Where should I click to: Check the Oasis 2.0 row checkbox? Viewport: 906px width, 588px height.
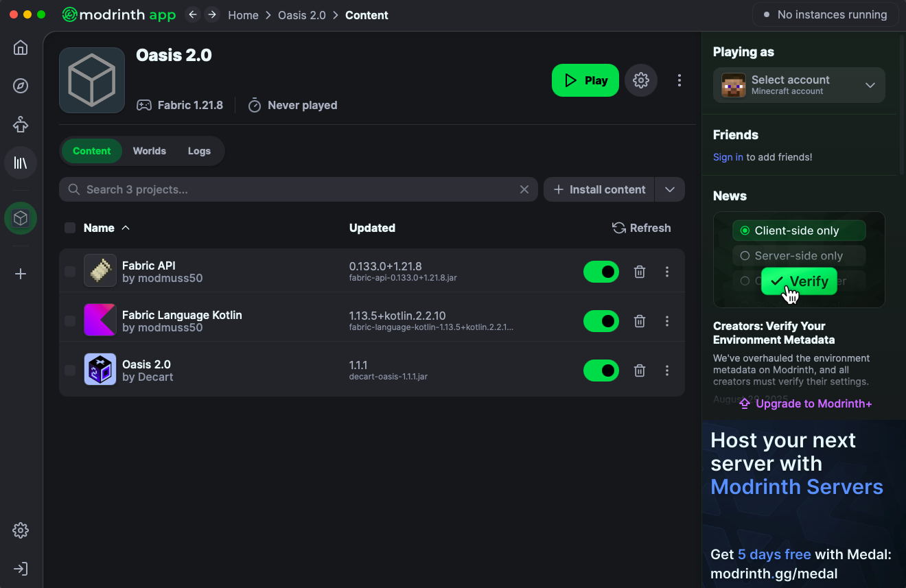pos(70,371)
